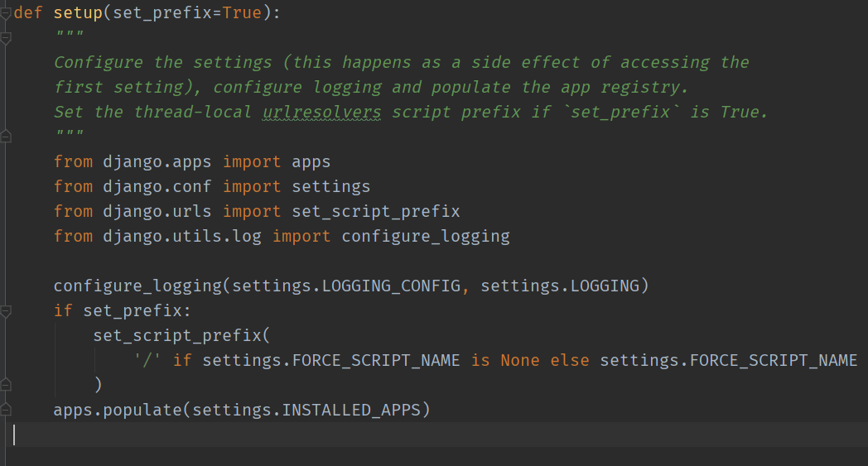Image resolution: width=868 pixels, height=466 pixels.
Task: Click 'settings.LOGGING)' argument at the call's end
Action: pos(565,286)
